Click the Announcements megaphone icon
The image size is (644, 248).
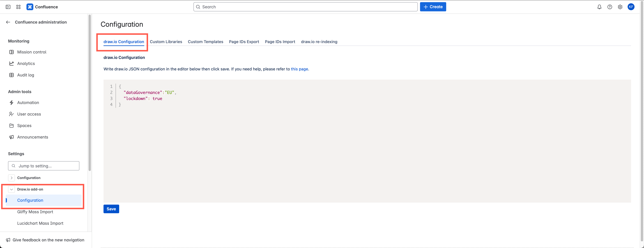11,137
